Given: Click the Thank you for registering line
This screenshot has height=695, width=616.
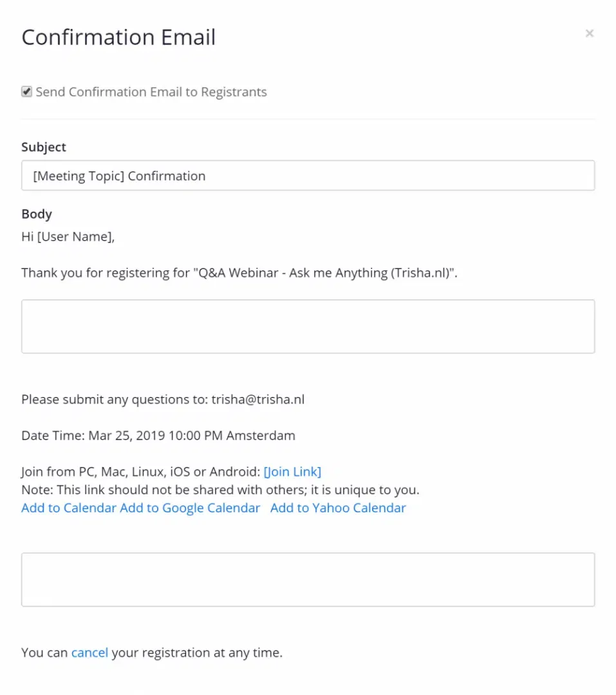Looking at the screenshot, I should tap(239, 273).
